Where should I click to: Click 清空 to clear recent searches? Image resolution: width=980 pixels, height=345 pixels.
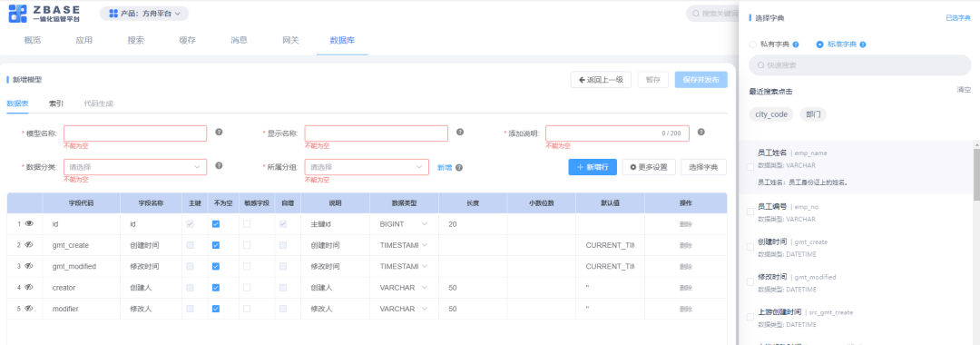point(964,90)
